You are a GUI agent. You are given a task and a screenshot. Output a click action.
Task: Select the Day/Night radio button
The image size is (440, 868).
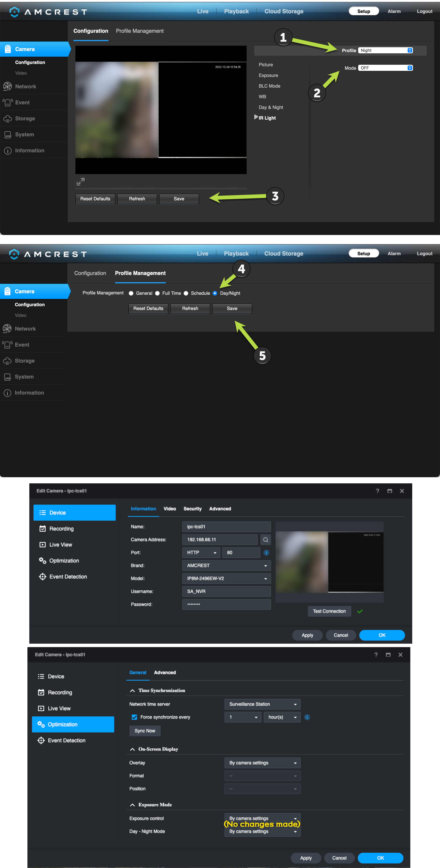click(215, 293)
